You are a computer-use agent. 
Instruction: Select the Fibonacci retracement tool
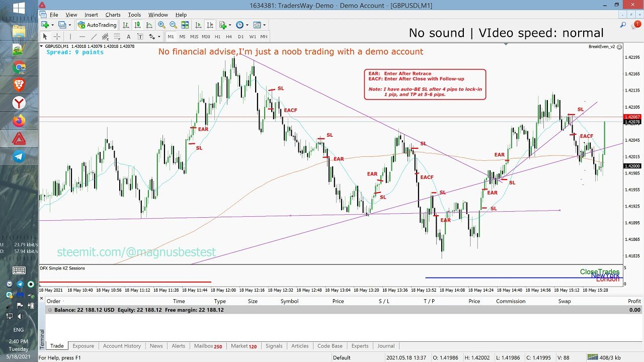tap(117, 37)
